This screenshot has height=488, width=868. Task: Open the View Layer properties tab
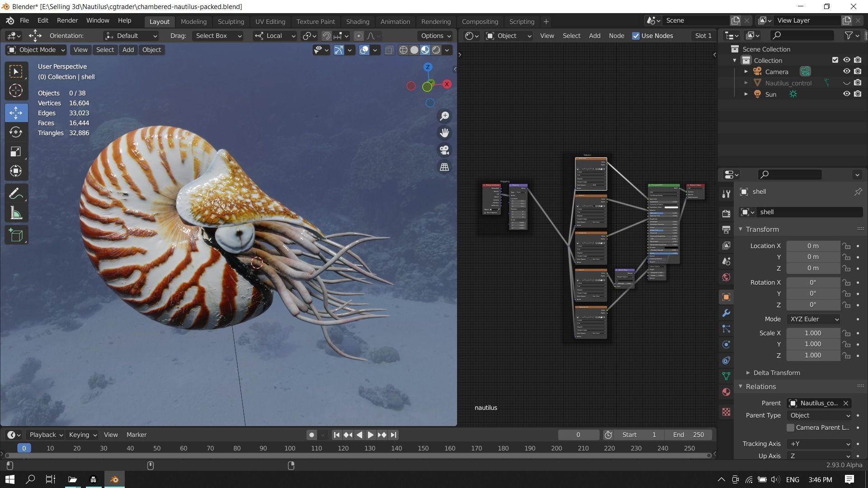pos(726,245)
